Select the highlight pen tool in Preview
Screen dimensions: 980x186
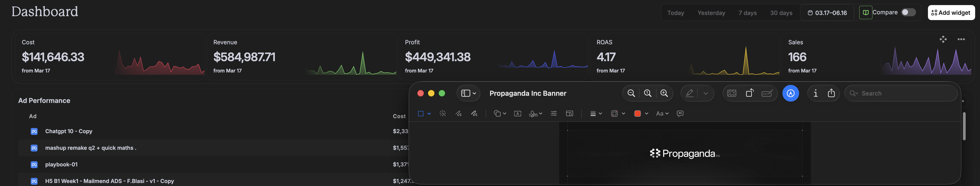689,93
